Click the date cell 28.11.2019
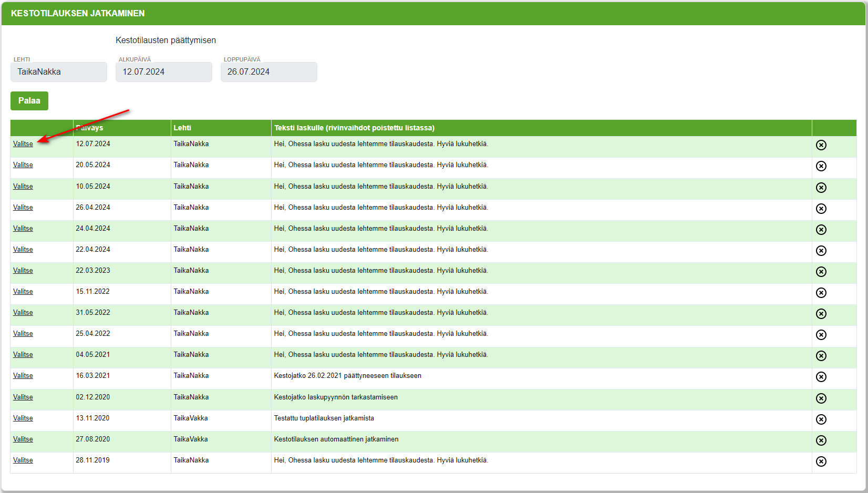 click(93, 460)
